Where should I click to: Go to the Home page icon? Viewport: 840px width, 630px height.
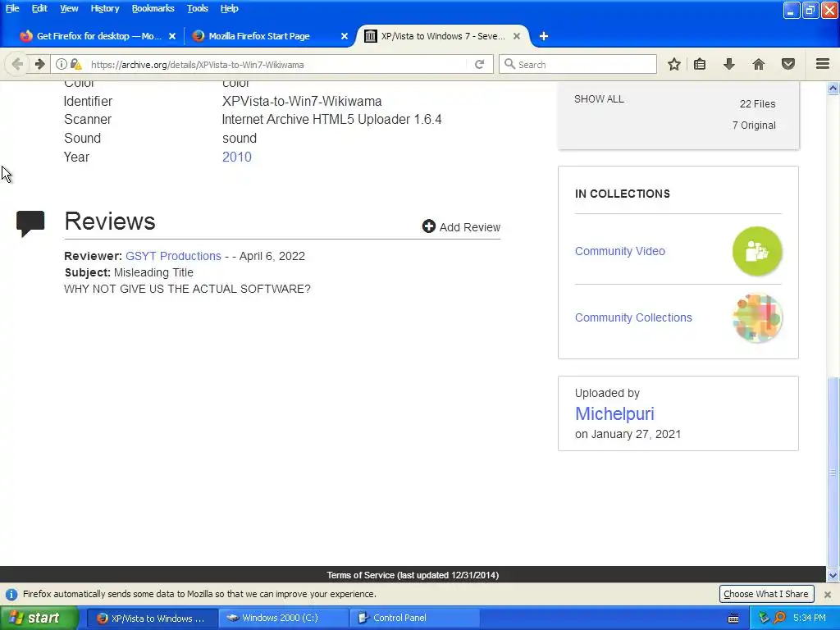point(759,64)
